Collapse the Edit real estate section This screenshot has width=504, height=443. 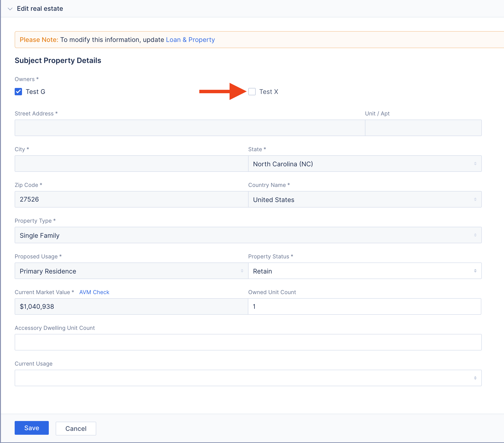pyautogui.click(x=10, y=9)
